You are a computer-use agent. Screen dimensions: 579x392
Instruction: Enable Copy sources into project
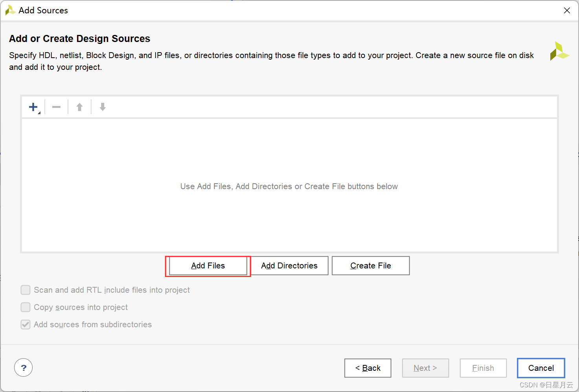pyautogui.click(x=26, y=307)
